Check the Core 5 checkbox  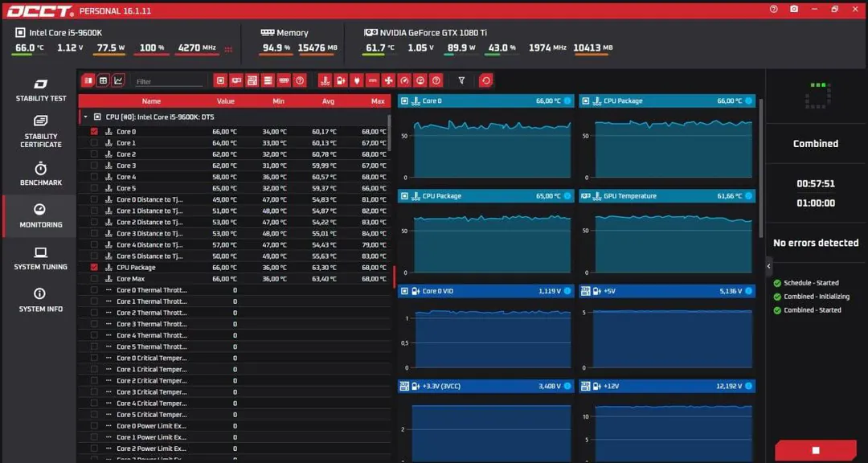tap(94, 188)
